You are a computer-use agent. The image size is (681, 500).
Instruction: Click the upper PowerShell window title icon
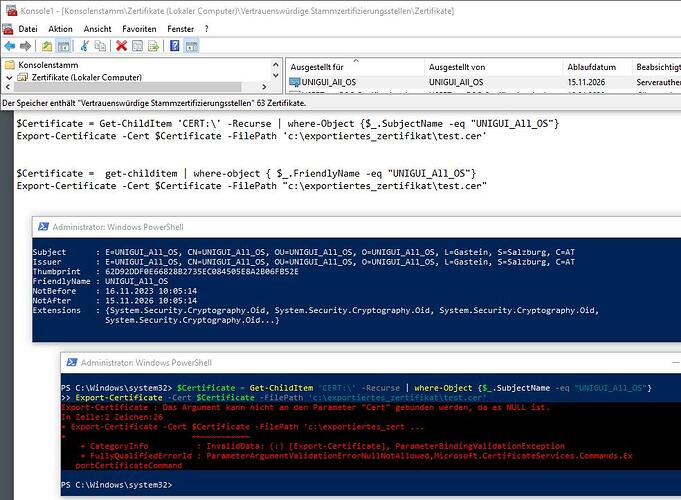pos(43,227)
